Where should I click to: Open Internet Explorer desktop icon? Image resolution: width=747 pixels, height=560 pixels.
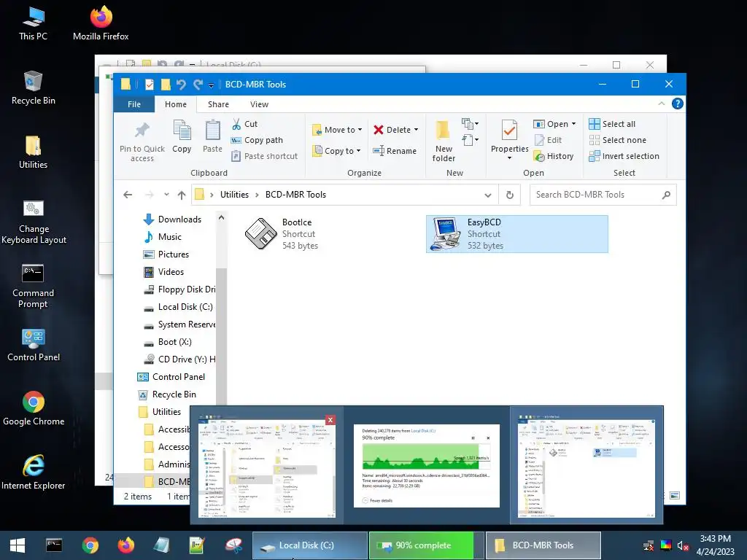pyautogui.click(x=33, y=472)
